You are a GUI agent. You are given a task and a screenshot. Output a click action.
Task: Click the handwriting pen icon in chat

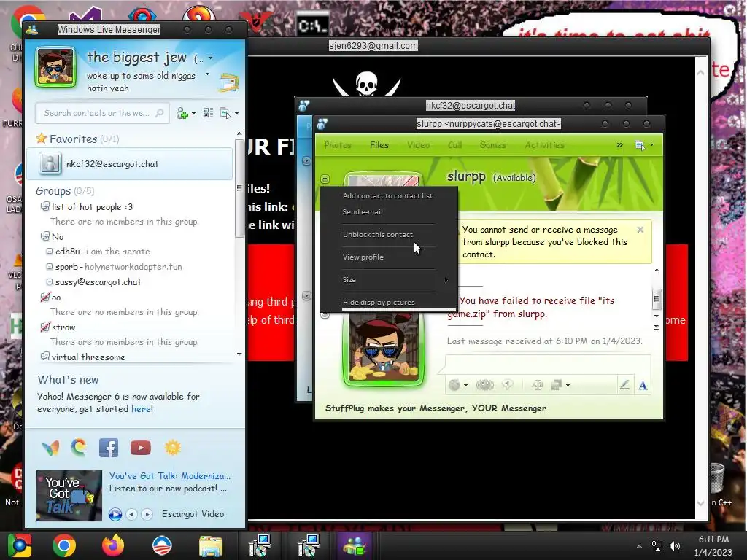click(x=624, y=385)
